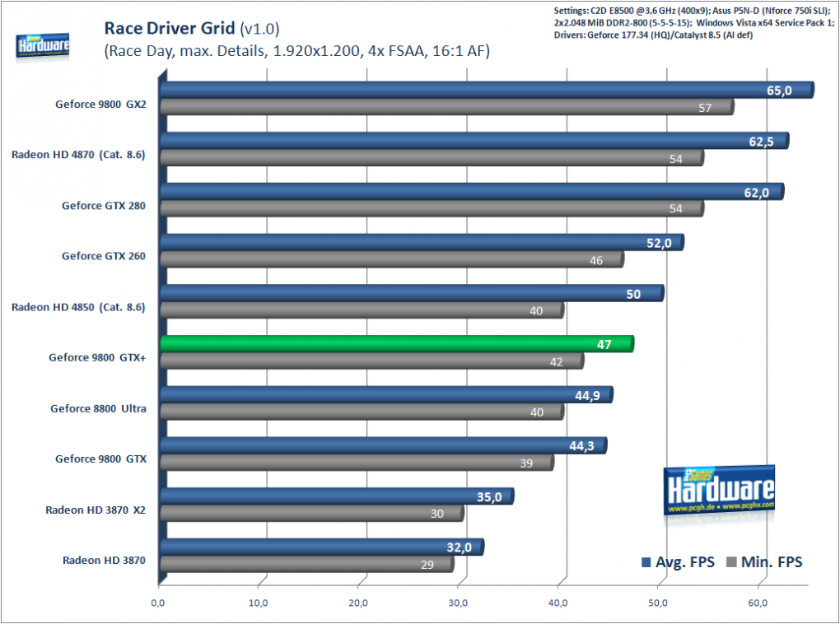Click the 'Geforce 9800 GTX+' label
840x624 pixels.
(97, 358)
